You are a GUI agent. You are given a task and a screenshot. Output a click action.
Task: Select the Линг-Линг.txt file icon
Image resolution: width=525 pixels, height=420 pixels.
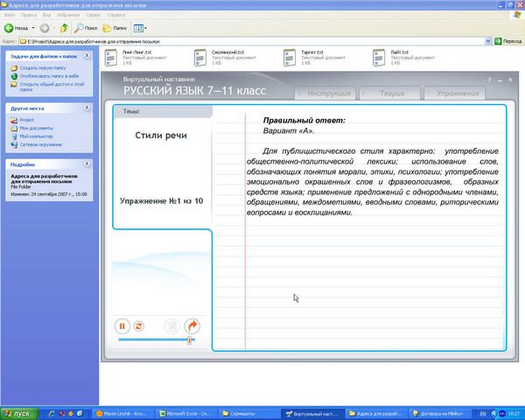tap(112, 58)
